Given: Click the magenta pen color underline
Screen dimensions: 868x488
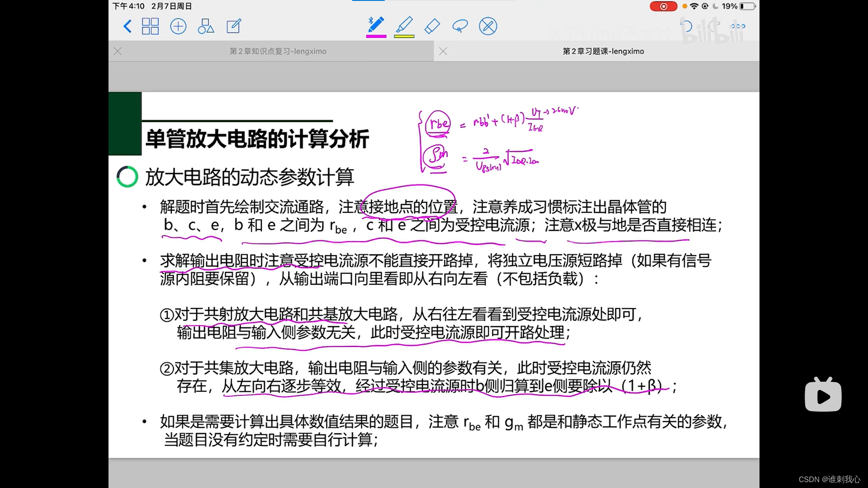Looking at the screenshot, I should [x=376, y=36].
